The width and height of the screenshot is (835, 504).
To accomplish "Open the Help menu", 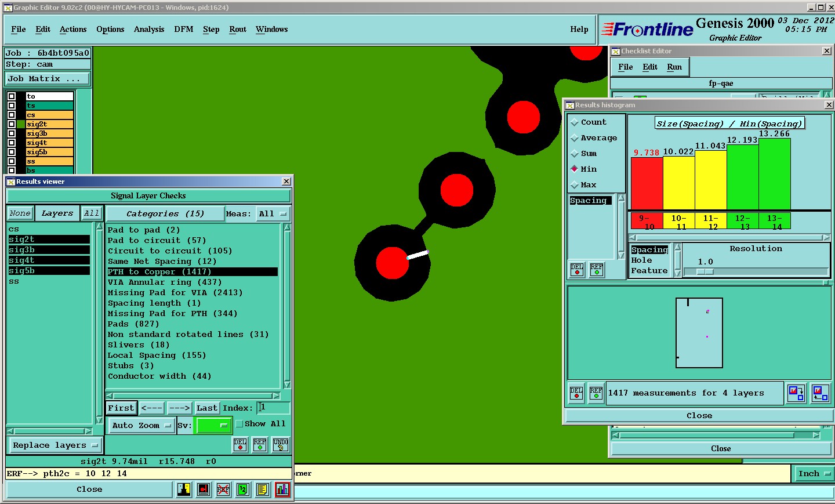I will click(x=579, y=30).
